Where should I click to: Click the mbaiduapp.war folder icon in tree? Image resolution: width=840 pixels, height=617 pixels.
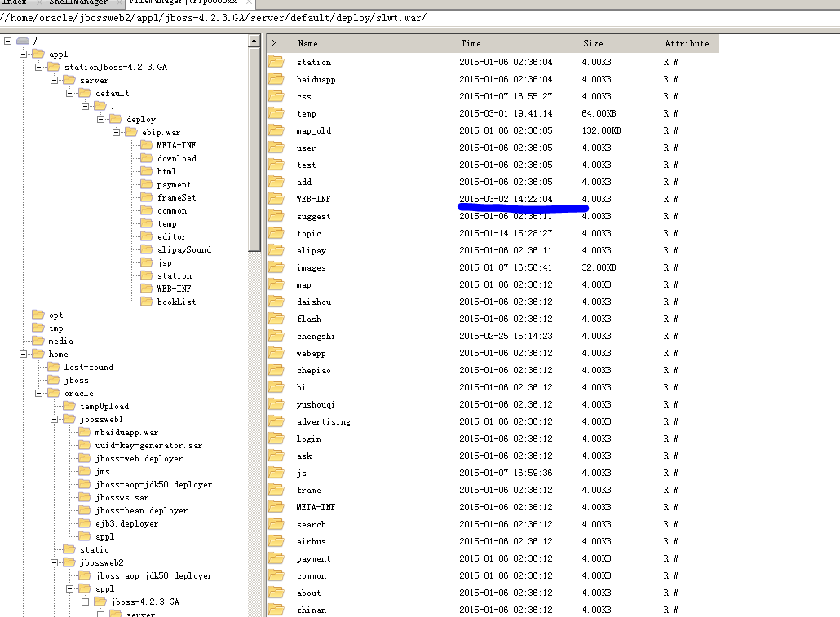[x=85, y=432]
